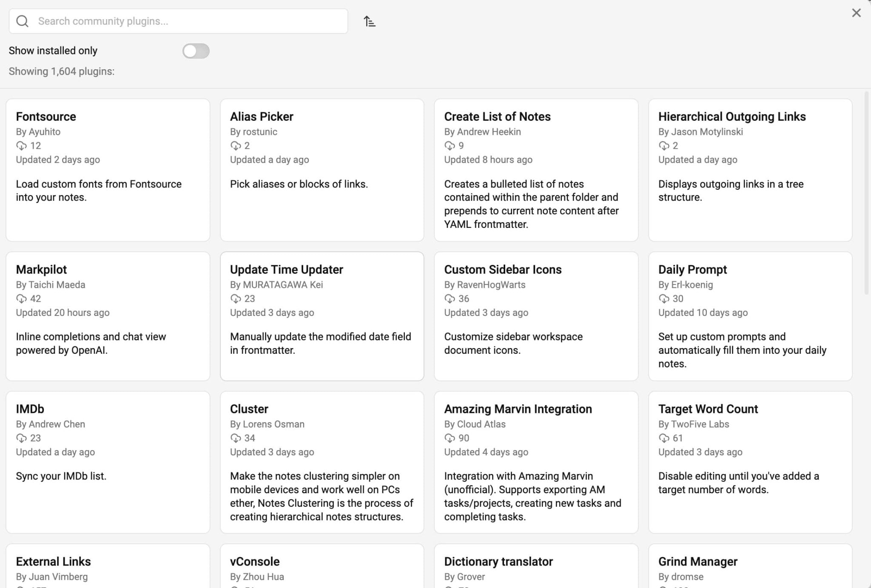
Task: Click the sort order icon
Action: point(369,21)
